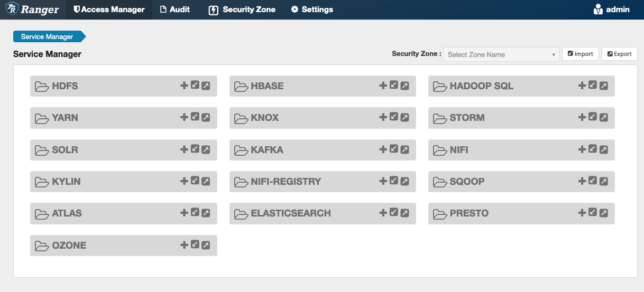This screenshot has height=292, width=644.
Task: Add a new PRESTO service
Action: [582, 213]
